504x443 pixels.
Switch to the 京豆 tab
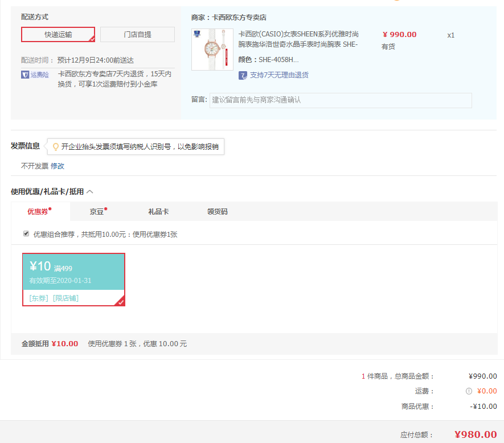point(98,211)
